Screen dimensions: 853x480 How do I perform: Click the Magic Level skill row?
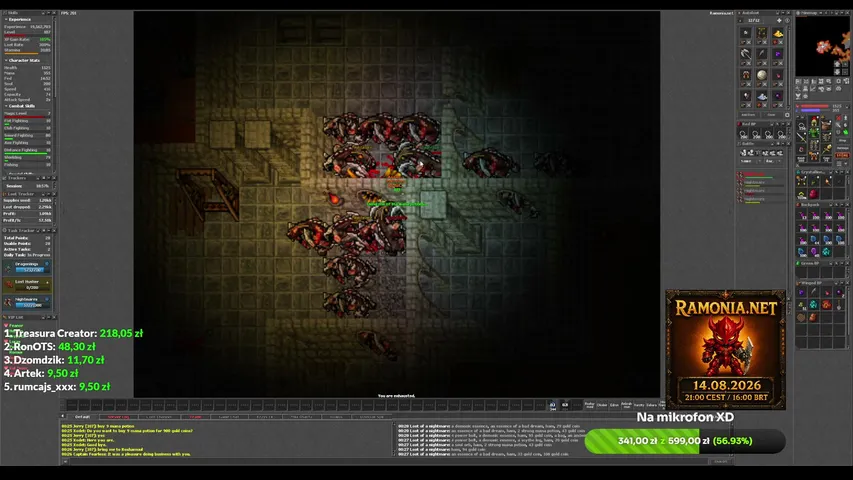pyautogui.click(x=27, y=114)
